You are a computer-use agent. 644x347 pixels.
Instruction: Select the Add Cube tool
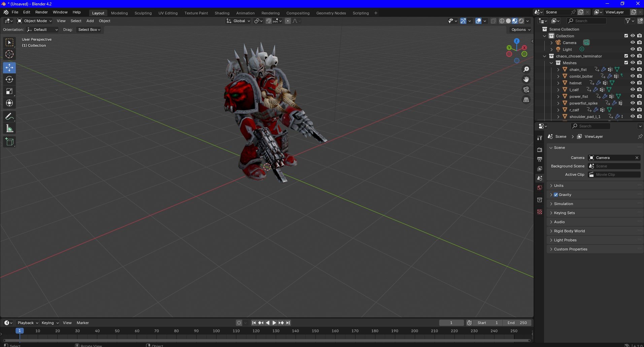[x=9, y=142]
